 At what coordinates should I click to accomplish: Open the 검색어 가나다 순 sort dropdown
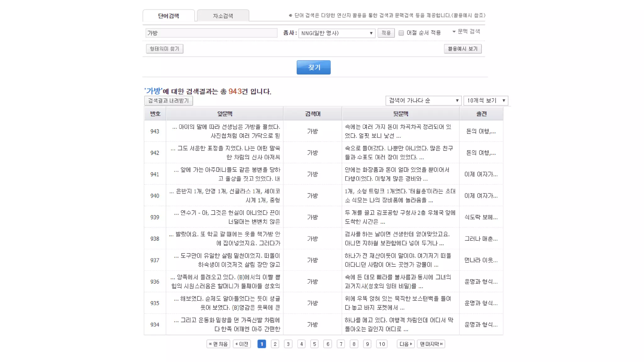coord(423,101)
